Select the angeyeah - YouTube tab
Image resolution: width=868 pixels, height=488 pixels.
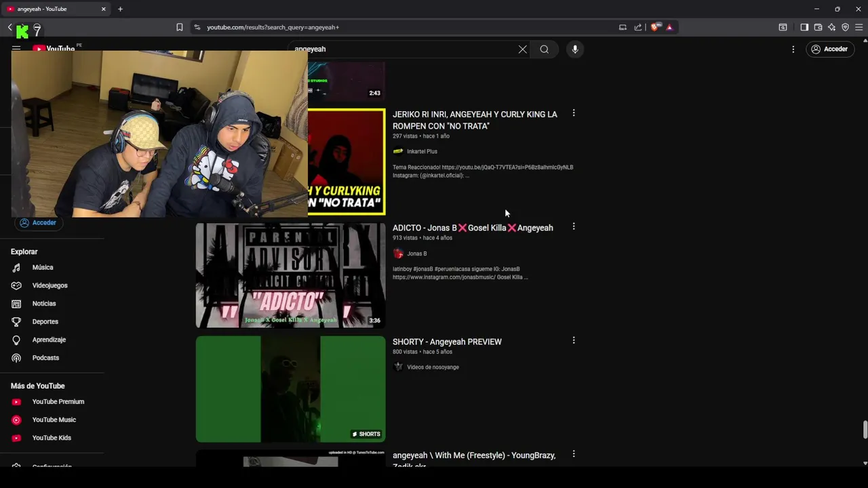(x=57, y=9)
